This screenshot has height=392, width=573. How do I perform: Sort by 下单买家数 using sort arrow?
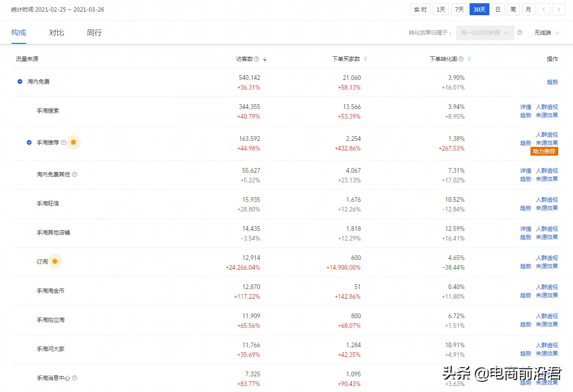tap(366, 59)
